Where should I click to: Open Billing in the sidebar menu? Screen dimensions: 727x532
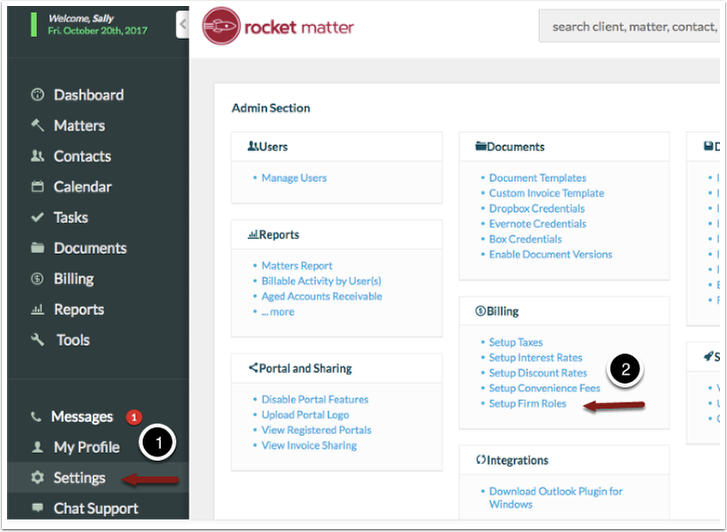tap(74, 278)
